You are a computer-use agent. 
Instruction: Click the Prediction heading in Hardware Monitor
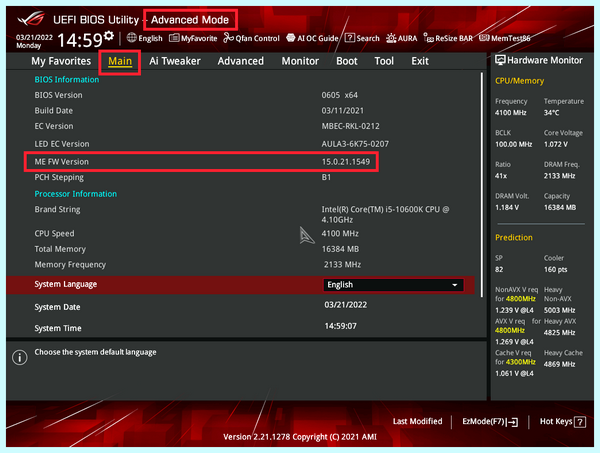[x=514, y=238]
